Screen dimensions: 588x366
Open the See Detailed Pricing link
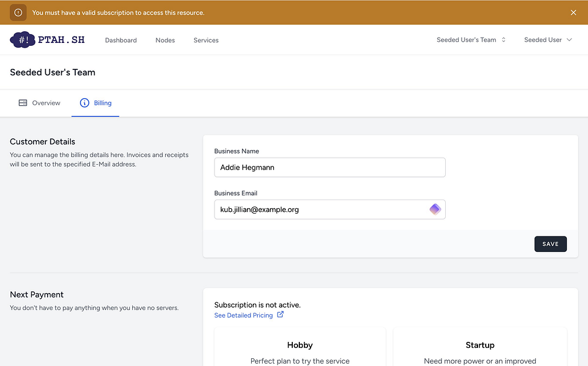243,315
